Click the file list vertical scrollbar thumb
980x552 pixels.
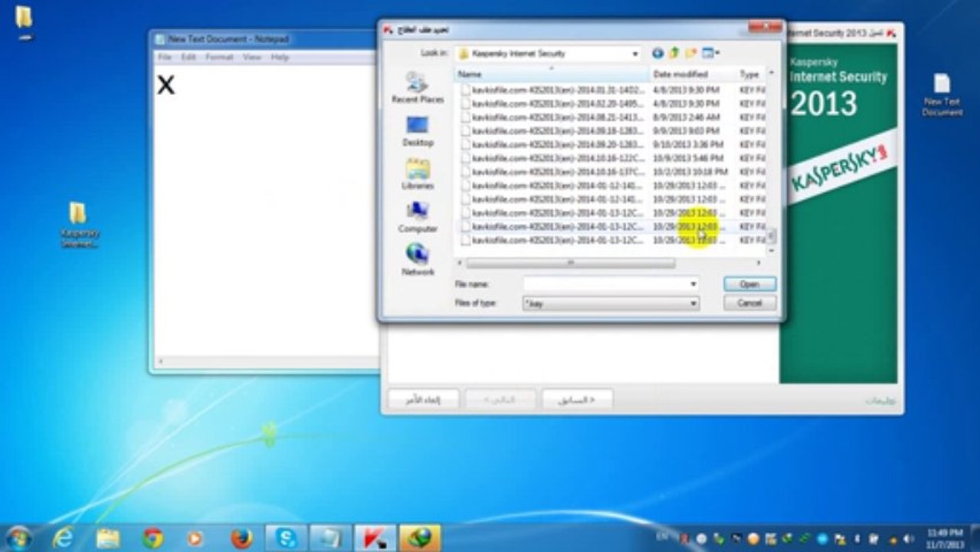pyautogui.click(x=772, y=235)
